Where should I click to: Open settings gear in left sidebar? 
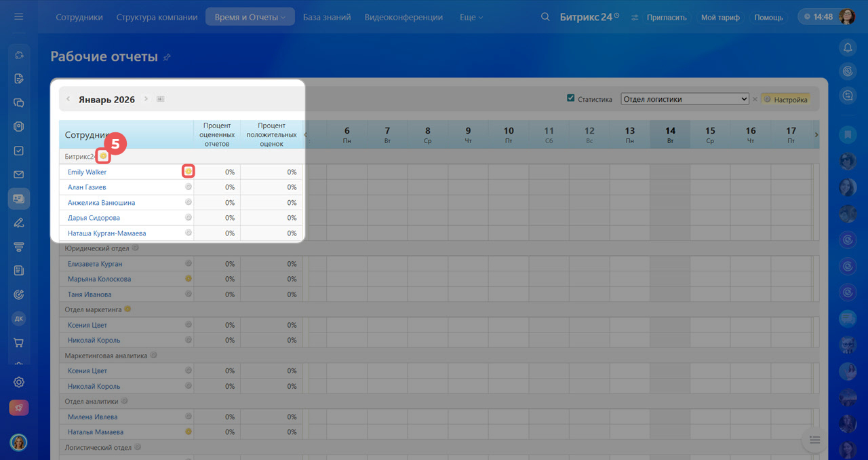pyautogui.click(x=19, y=382)
